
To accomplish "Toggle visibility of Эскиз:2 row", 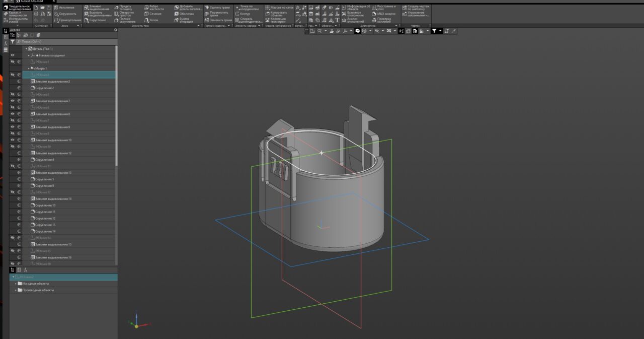I will (x=13, y=75).
